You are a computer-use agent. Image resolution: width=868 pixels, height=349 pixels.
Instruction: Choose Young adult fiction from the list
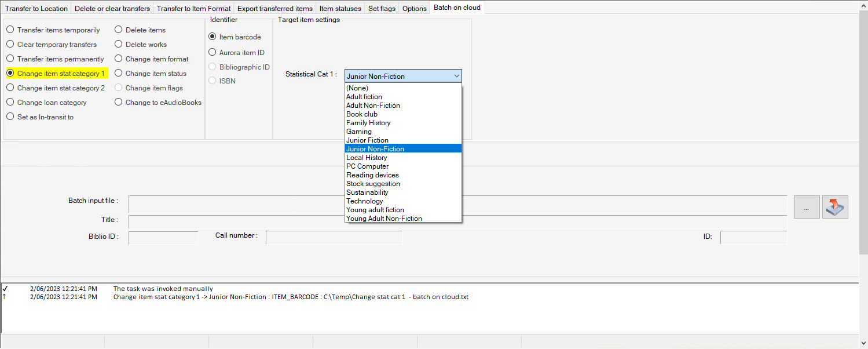(x=375, y=210)
